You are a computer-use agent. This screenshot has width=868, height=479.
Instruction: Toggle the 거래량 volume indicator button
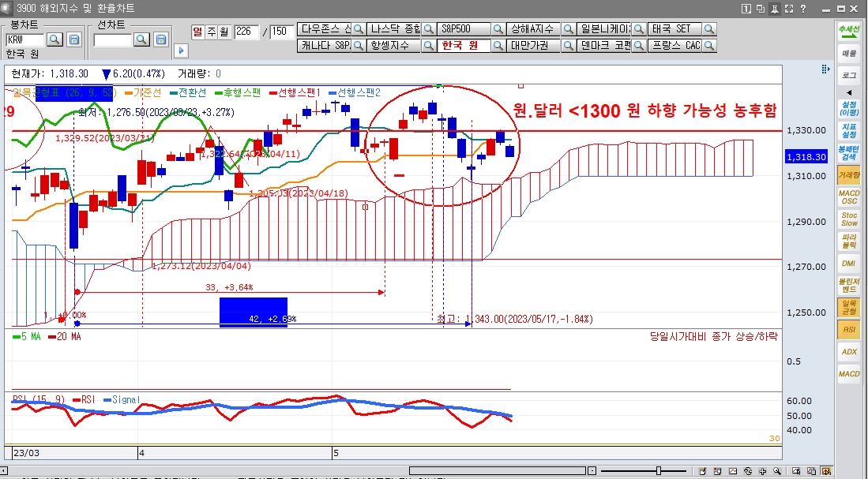point(849,175)
